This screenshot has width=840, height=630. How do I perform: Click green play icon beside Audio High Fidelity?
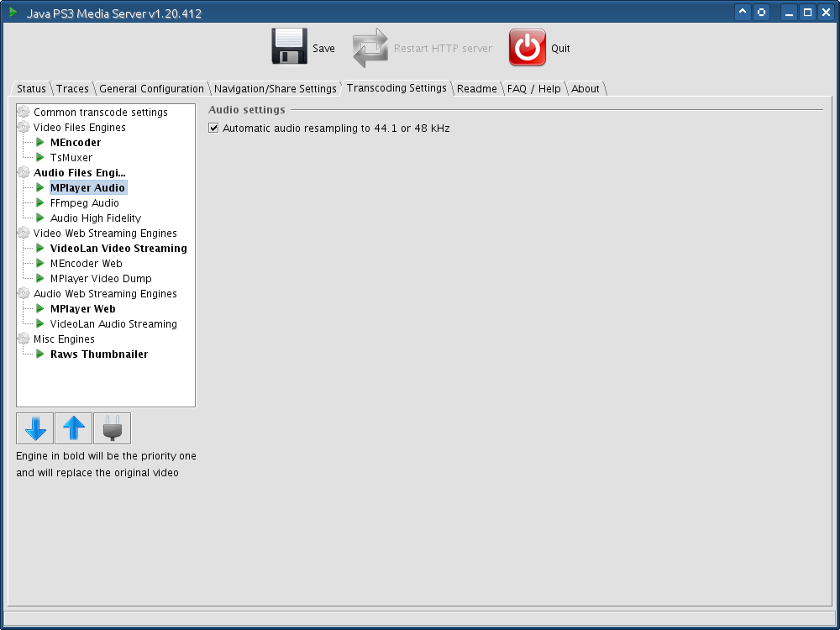[40, 218]
